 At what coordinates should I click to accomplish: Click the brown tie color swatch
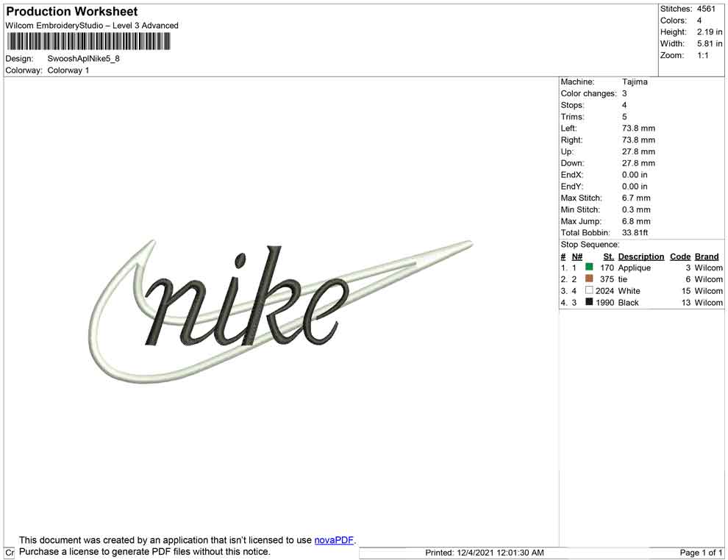pos(589,279)
